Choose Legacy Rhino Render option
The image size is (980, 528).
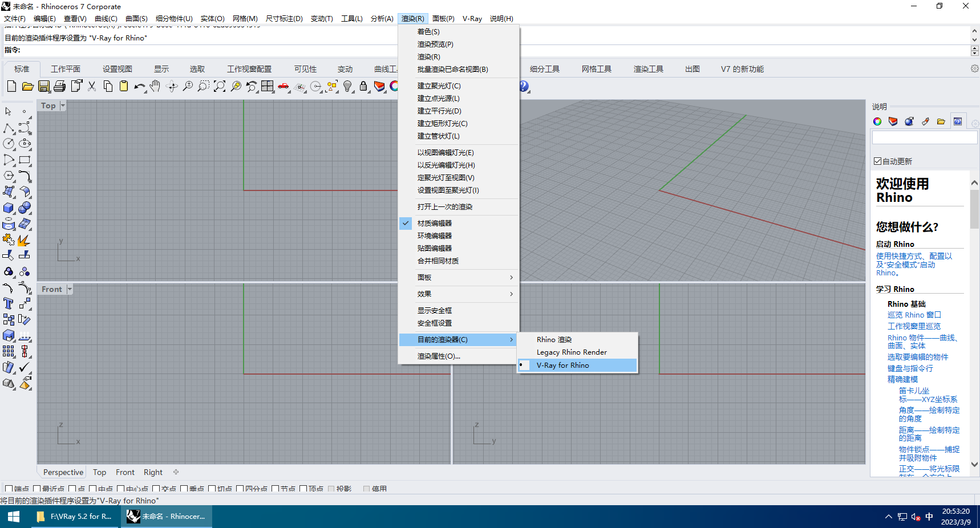click(571, 352)
